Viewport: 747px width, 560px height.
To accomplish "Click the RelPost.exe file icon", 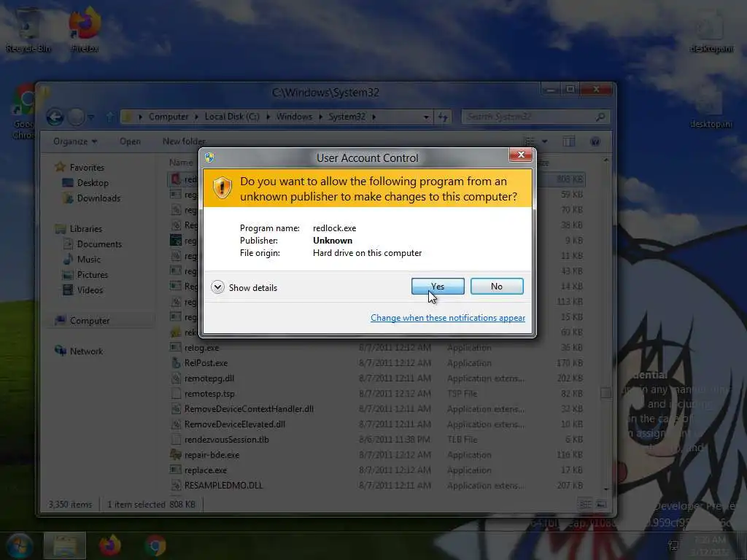I will pyautogui.click(x=176, y=363).
